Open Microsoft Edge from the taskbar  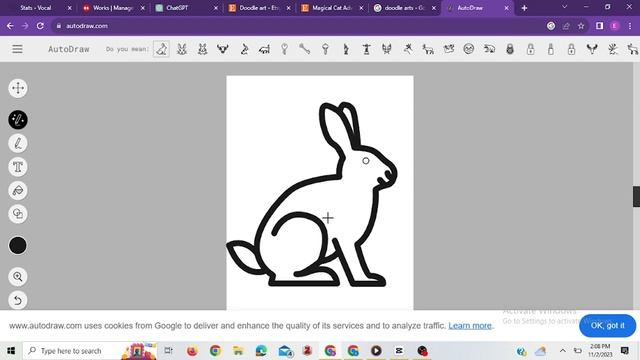pyautogui.click(x=261, y=351)
